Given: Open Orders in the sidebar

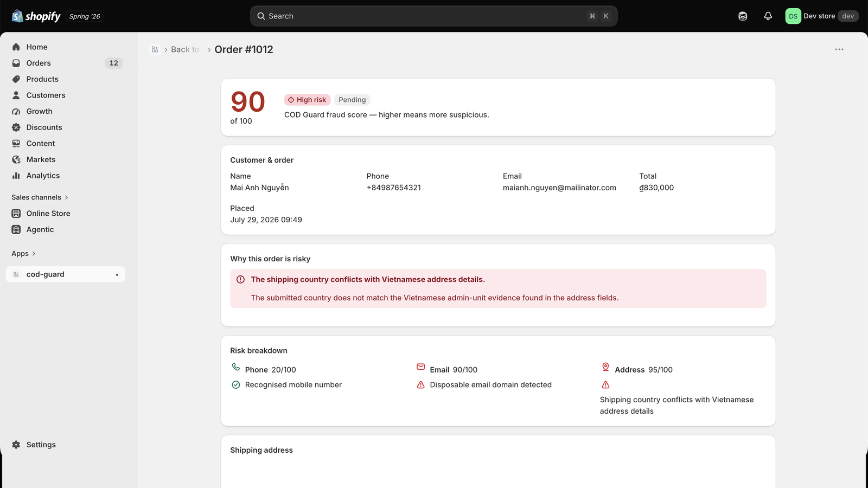Looking at the screenshot, I should pyautogui.click(x=66, y=63).
